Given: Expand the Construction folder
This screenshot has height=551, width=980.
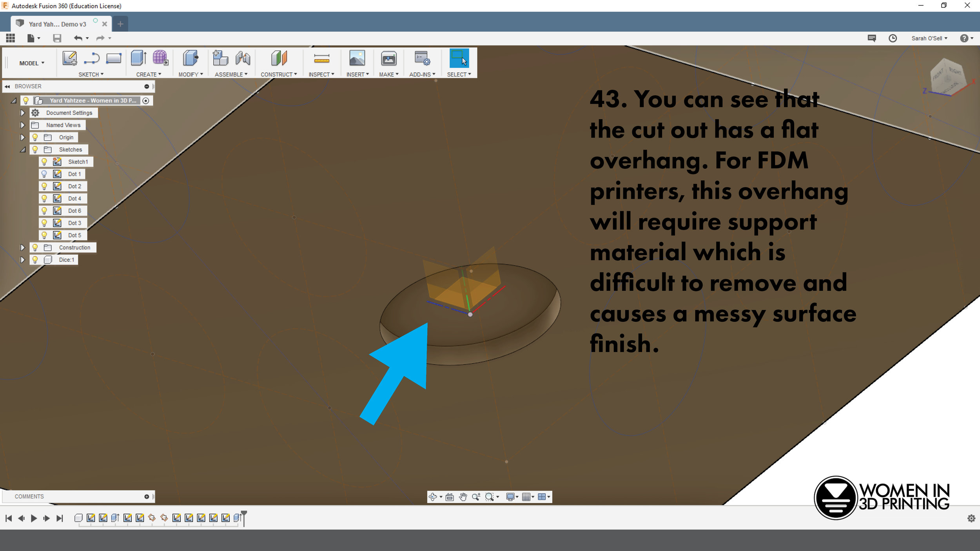Looking at the screenshot, I should click(22, 247).
